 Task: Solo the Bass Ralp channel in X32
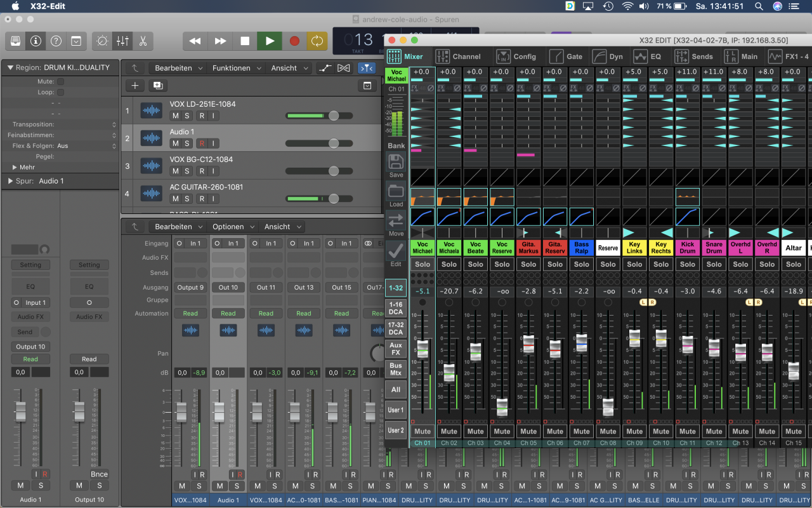click(x=582, y=264)
